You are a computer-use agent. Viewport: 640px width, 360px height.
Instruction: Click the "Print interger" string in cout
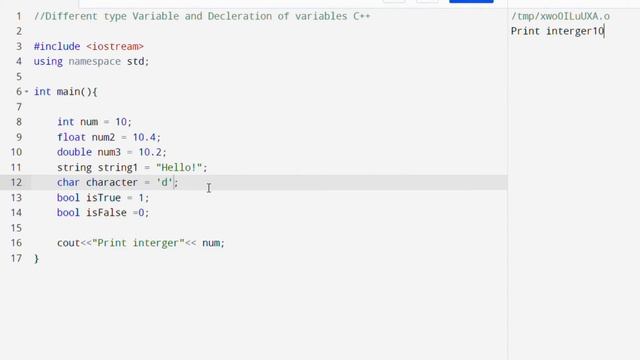(x=138, y=243)
